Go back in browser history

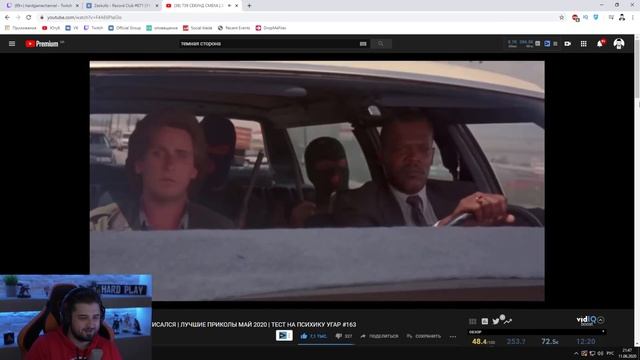(7, 18)
